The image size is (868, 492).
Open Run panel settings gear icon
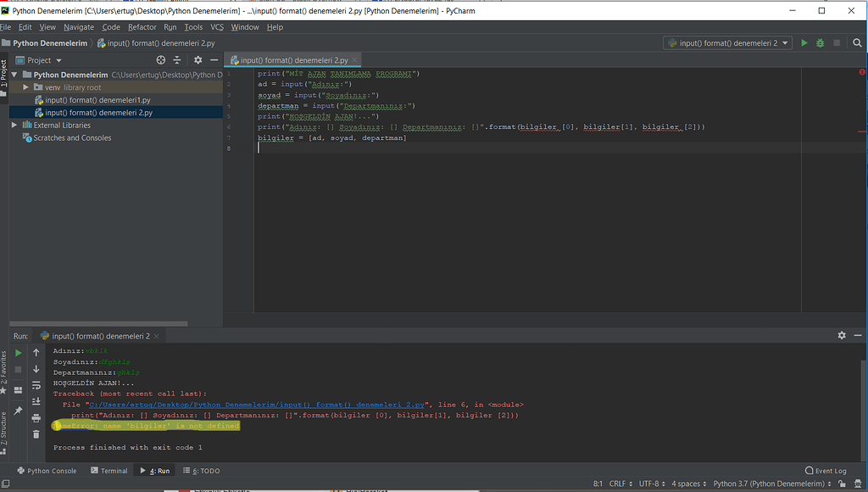coord(841,336)
